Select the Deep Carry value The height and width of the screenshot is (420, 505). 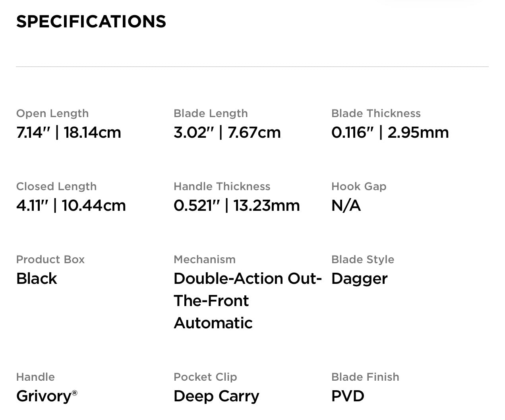pyautogui.click(x=217, y=396)
